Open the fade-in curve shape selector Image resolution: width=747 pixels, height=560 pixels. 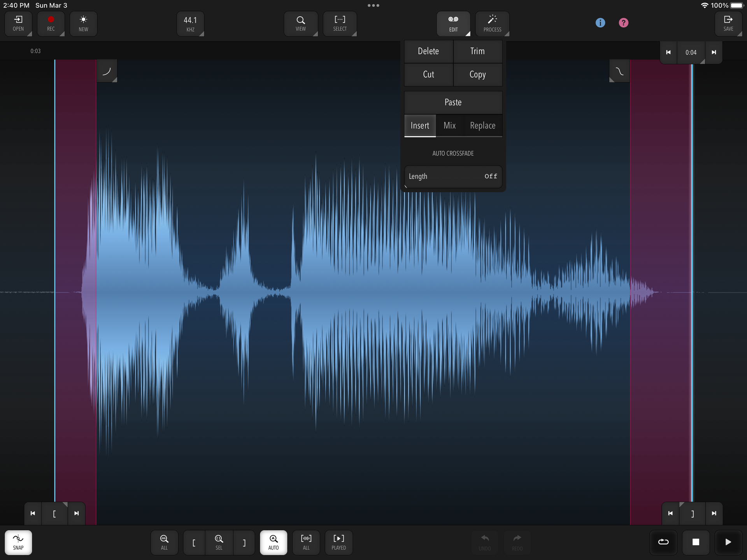107,71
